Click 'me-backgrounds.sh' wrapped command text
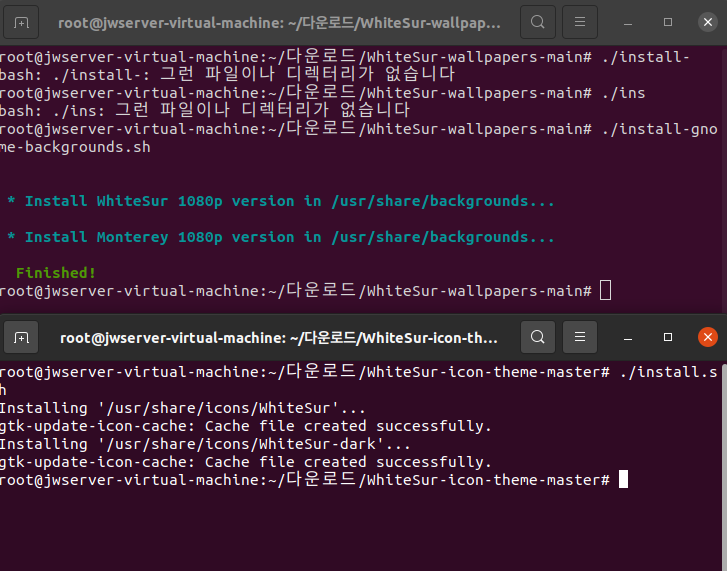 [75, 147]
